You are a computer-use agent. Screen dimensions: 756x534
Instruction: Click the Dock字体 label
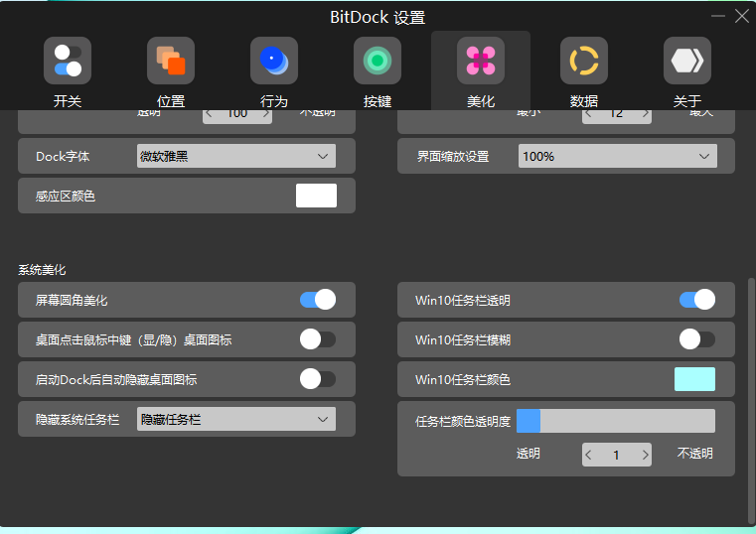point(63,157)
